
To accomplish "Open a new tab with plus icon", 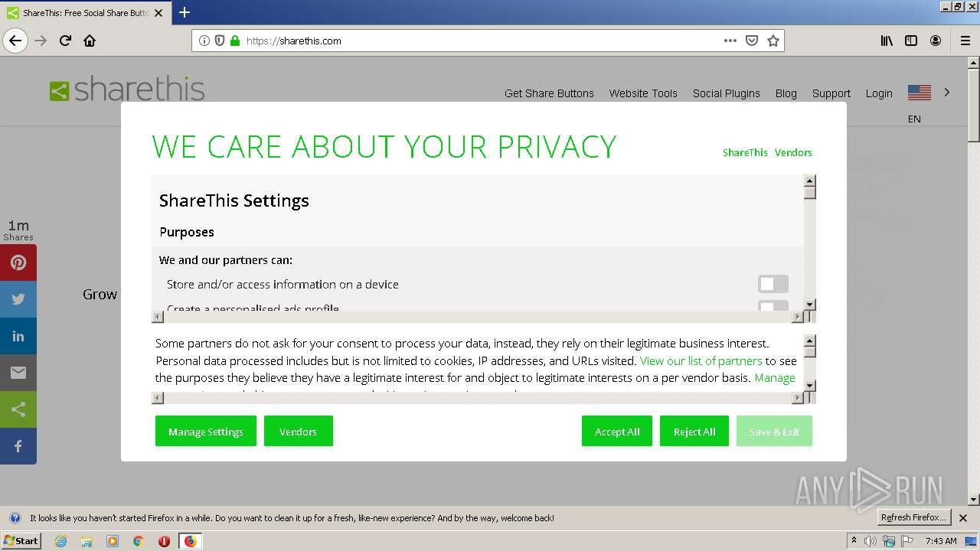I will pos(185,12).
